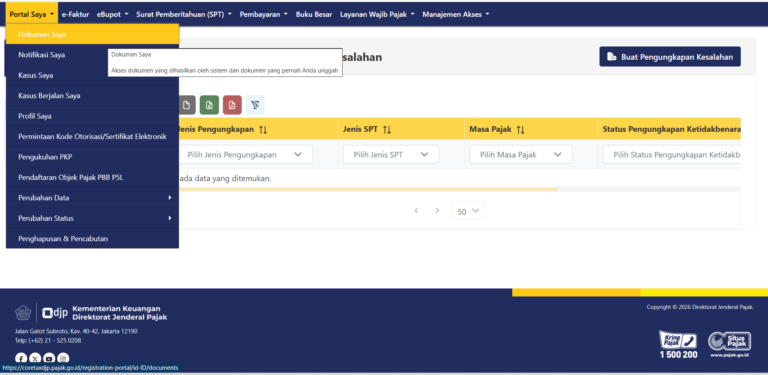Expand the Perubahan Data submenu
The image size is (768, 375).
tap(92, 198)
